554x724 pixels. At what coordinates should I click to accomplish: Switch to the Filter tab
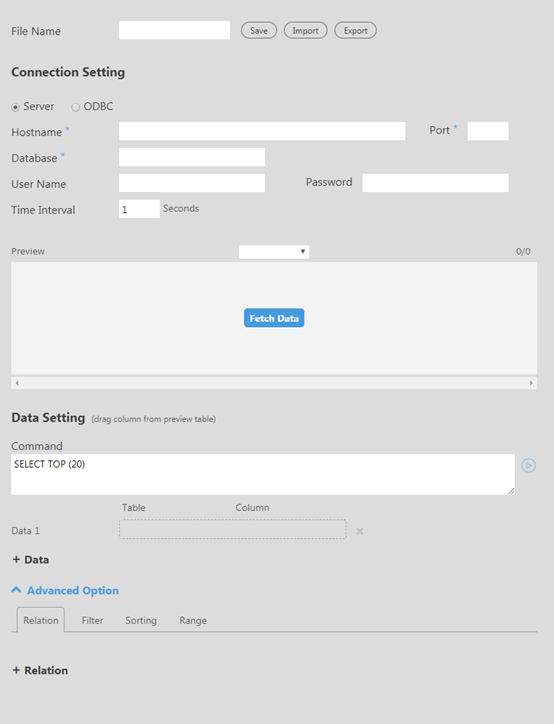point(92,621)
